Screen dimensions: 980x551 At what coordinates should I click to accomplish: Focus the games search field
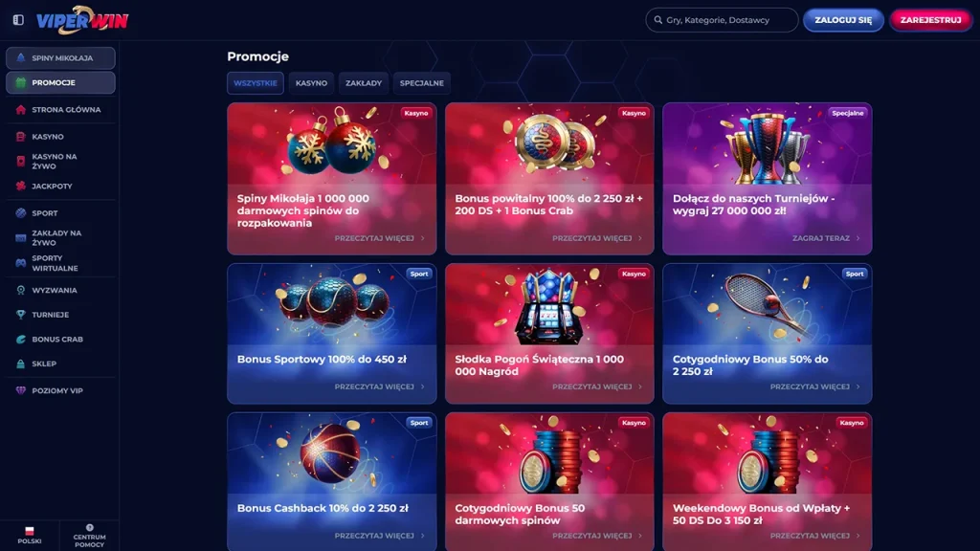pos(722,20)
